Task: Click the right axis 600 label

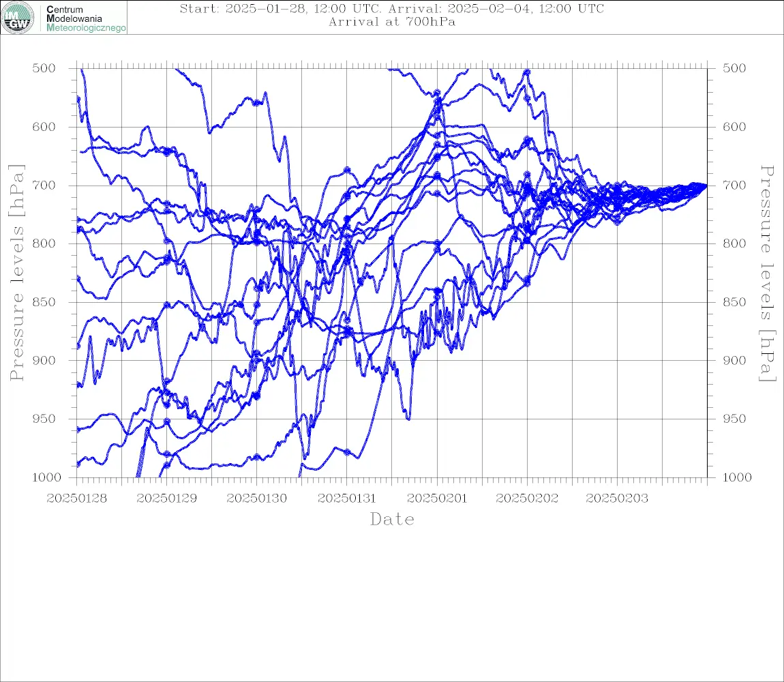Action: (734, 127)
